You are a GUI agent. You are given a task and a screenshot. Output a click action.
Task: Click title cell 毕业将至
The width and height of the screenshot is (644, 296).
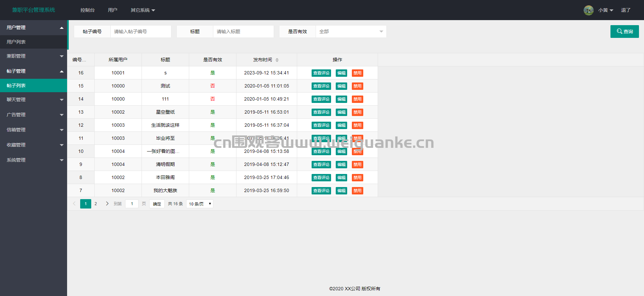[x=165, y=138]
